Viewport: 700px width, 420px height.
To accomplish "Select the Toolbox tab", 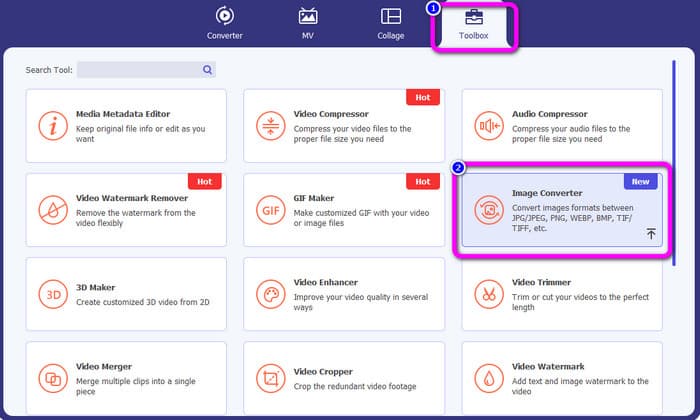I will [474, 24].
